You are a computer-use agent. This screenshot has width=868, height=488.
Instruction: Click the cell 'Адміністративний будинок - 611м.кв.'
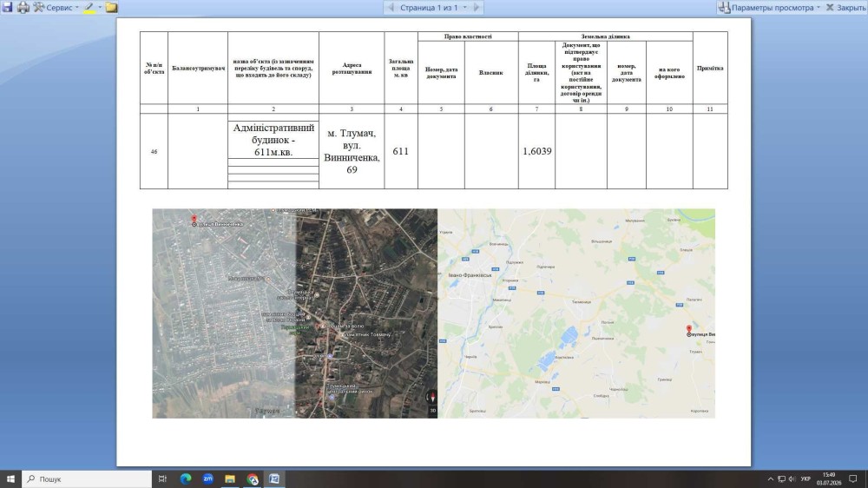point(273,140)
